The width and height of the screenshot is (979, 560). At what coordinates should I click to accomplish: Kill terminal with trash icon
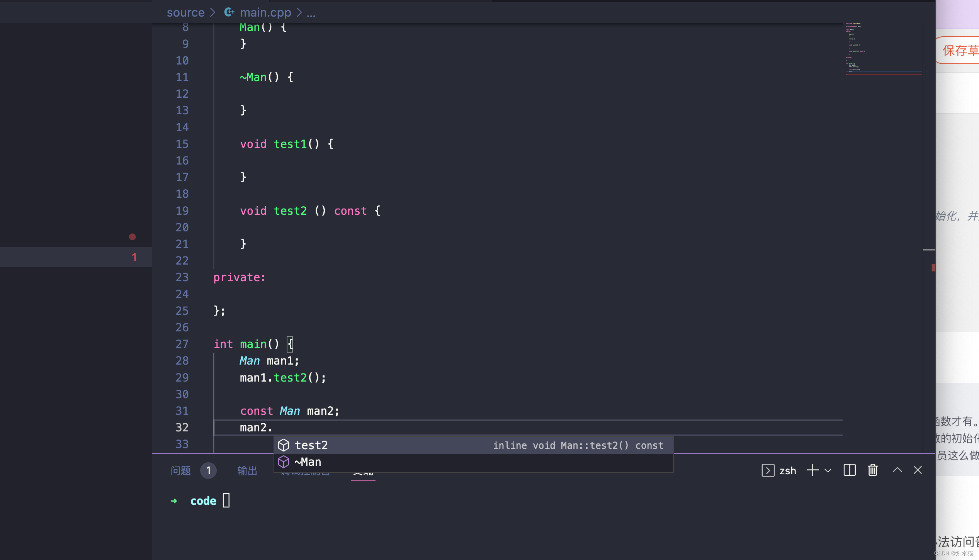[x=873, y=470]
